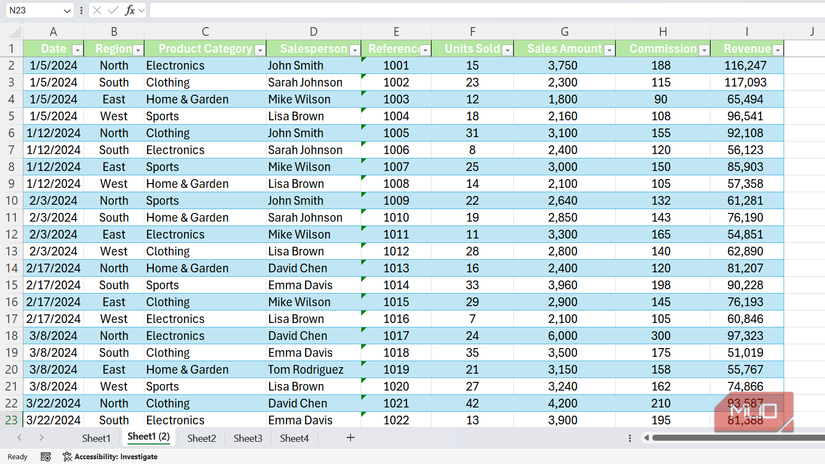Click the revenue cell 97,323

pos(747,336)
